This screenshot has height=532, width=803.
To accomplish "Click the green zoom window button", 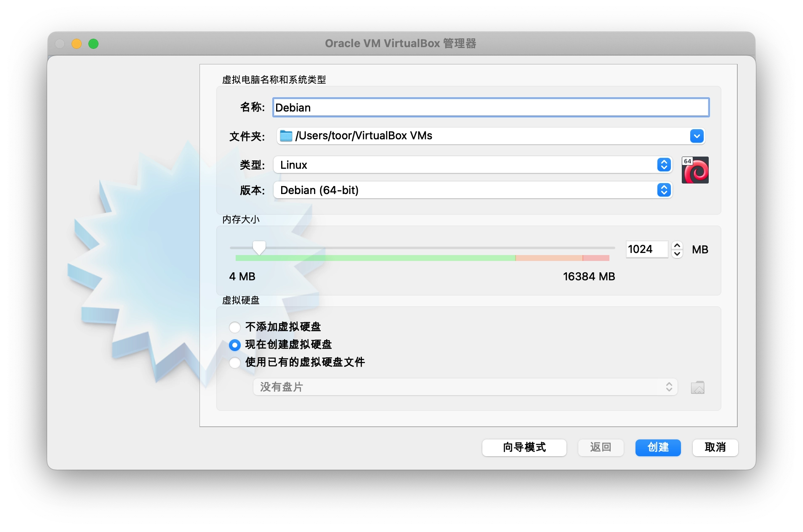I will tap(93, 44).
